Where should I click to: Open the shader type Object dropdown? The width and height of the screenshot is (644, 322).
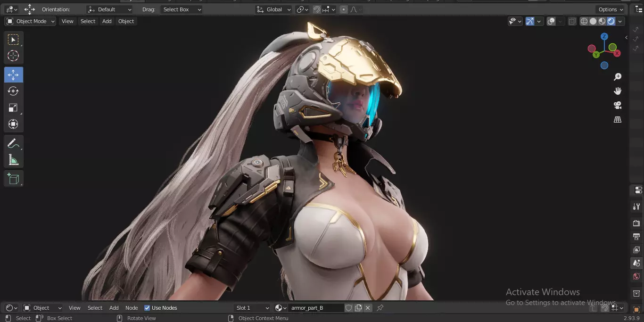[43, 308]
